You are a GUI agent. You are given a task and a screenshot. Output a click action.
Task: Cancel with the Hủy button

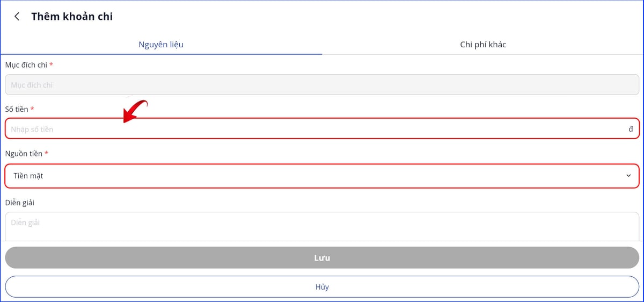322,287
